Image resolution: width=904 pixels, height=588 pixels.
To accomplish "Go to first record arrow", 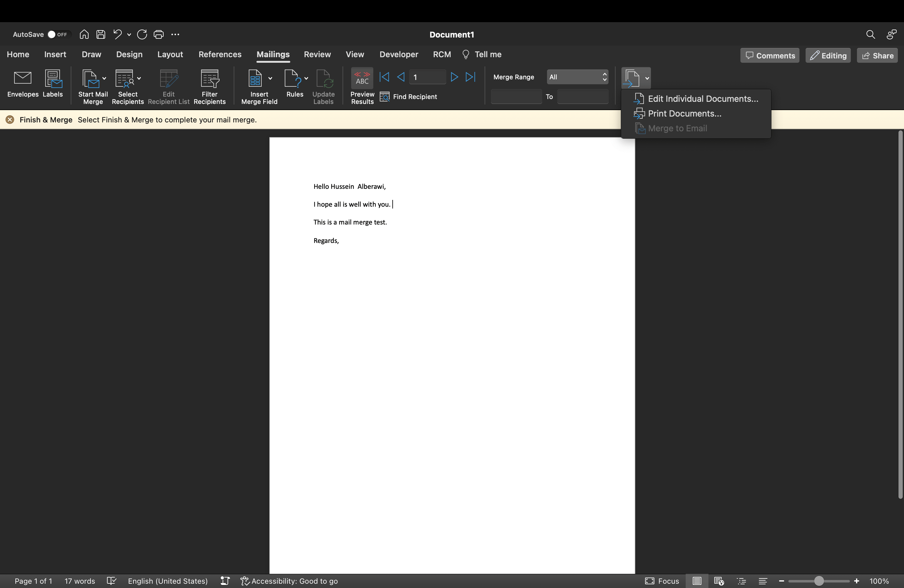I will coord(384,77).
